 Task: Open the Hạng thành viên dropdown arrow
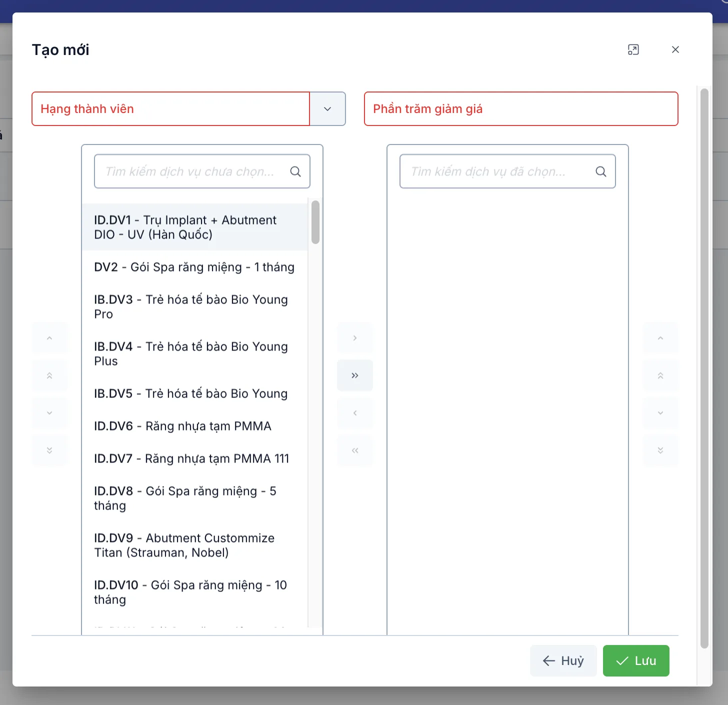pyautogui.click(x=327, y=108)
